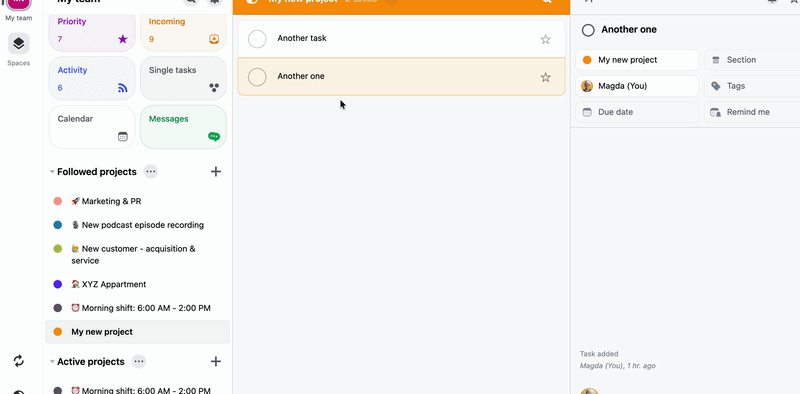
Task: Collapse the Active projects section
Action: point(52,361)
